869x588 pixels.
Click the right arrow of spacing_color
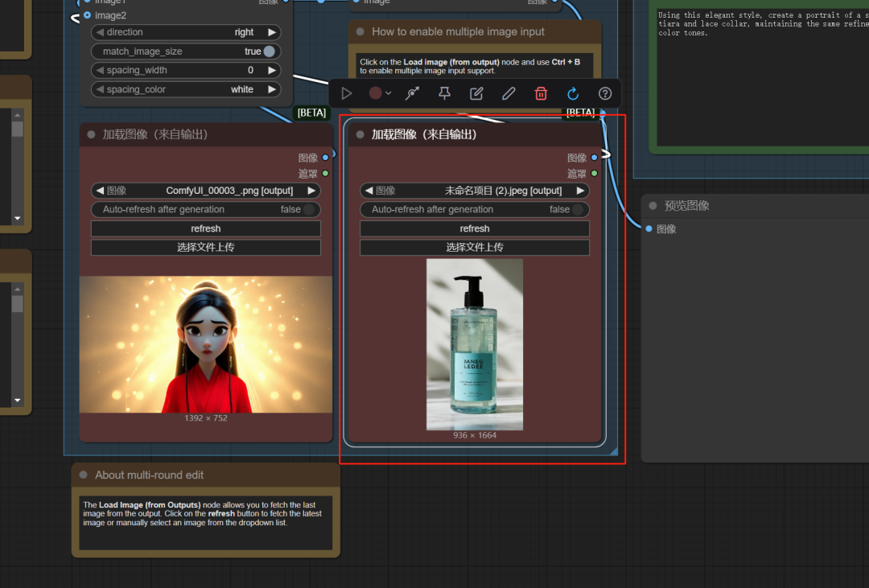tap(272, 89)
